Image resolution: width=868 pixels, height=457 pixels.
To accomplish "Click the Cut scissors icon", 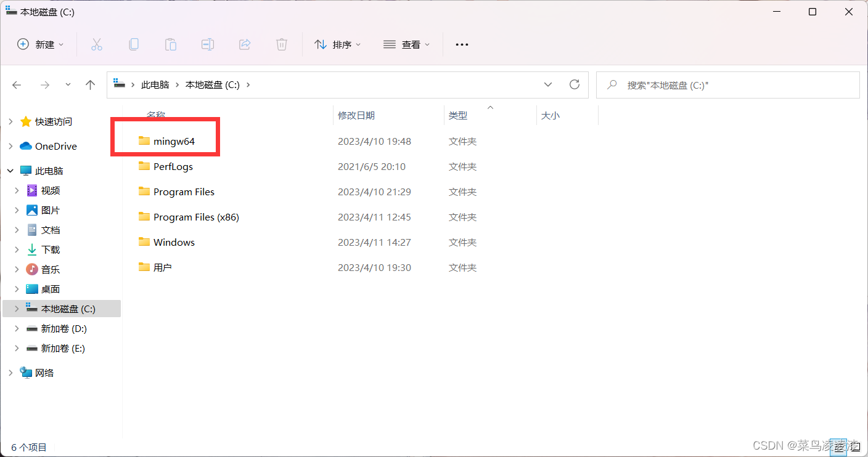I will point(97,44).
